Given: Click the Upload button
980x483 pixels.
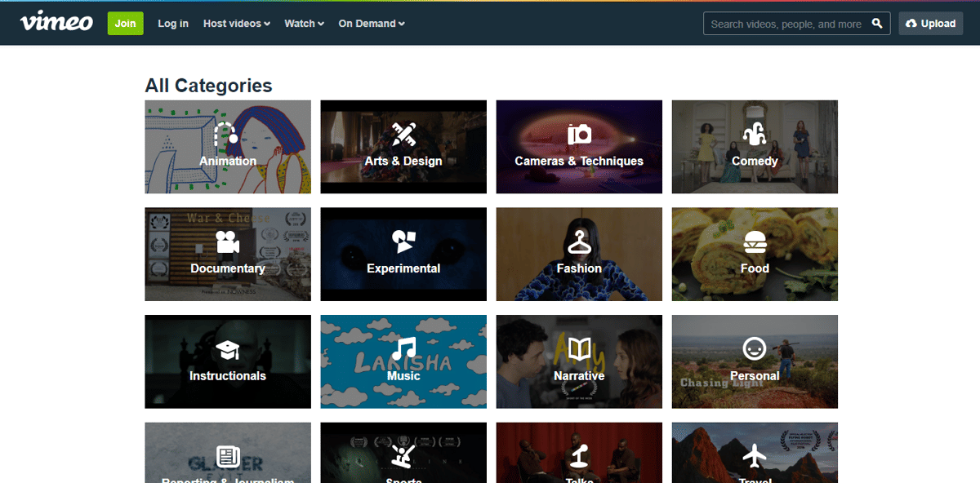Looking at the screenshot, I should pyautogui.click(x=930, y=24).
